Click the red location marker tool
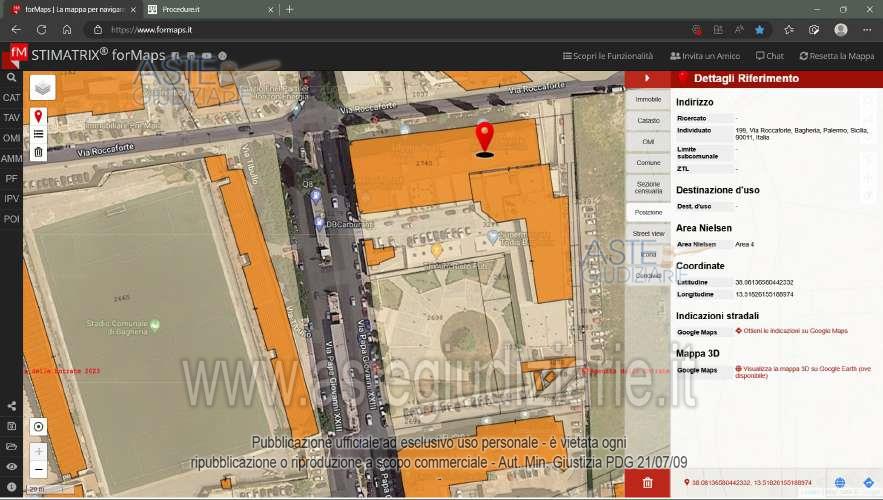 point(38,116)
